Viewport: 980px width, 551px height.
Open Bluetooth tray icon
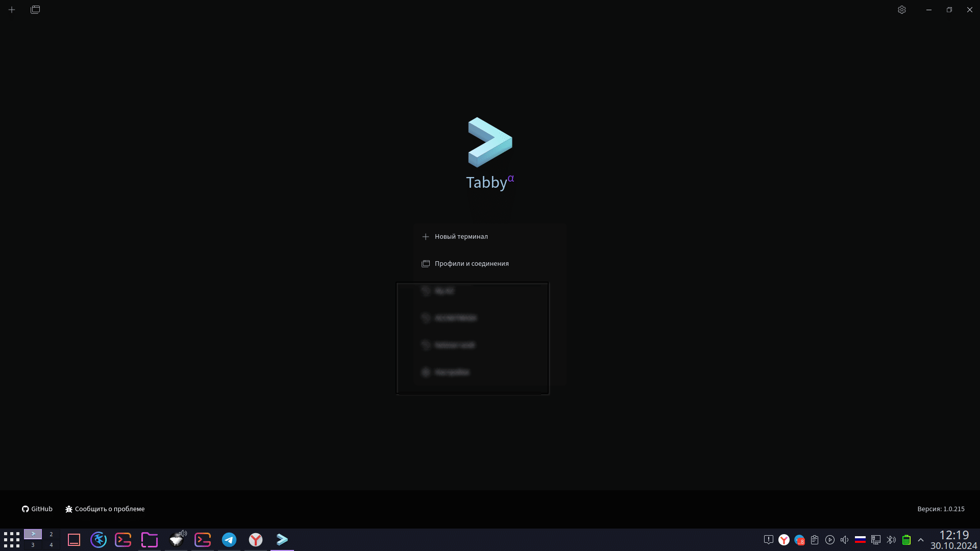click(x=891, y=540)
